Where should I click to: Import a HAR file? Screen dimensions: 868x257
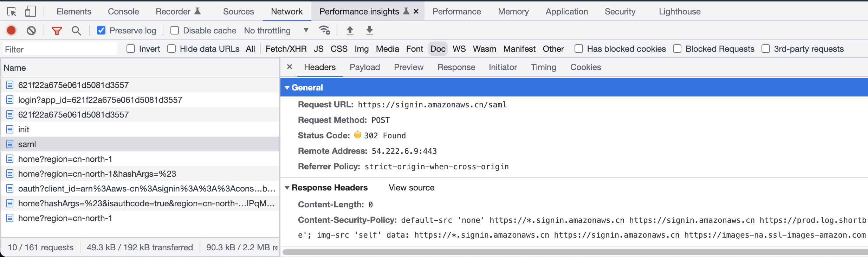tap(350, 30)
